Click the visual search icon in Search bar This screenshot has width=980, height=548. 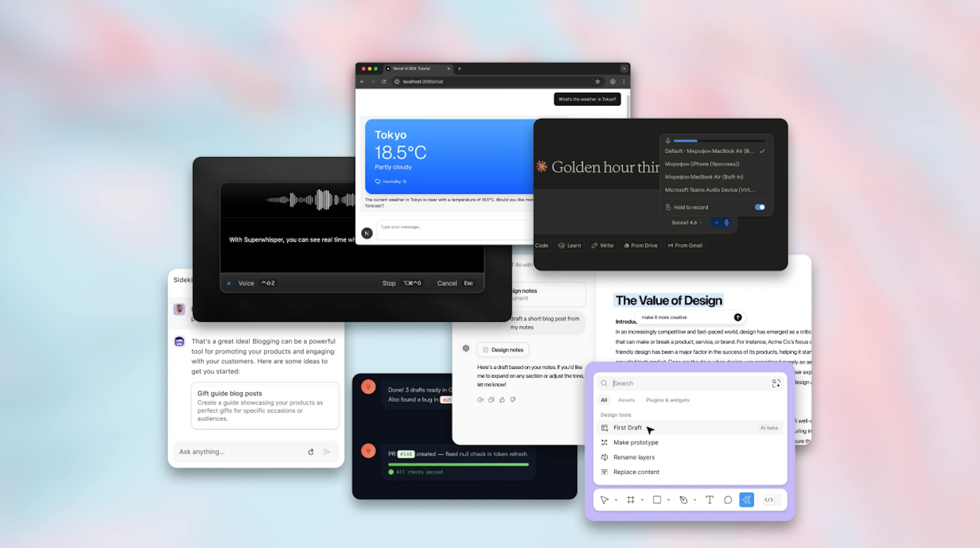776,383
